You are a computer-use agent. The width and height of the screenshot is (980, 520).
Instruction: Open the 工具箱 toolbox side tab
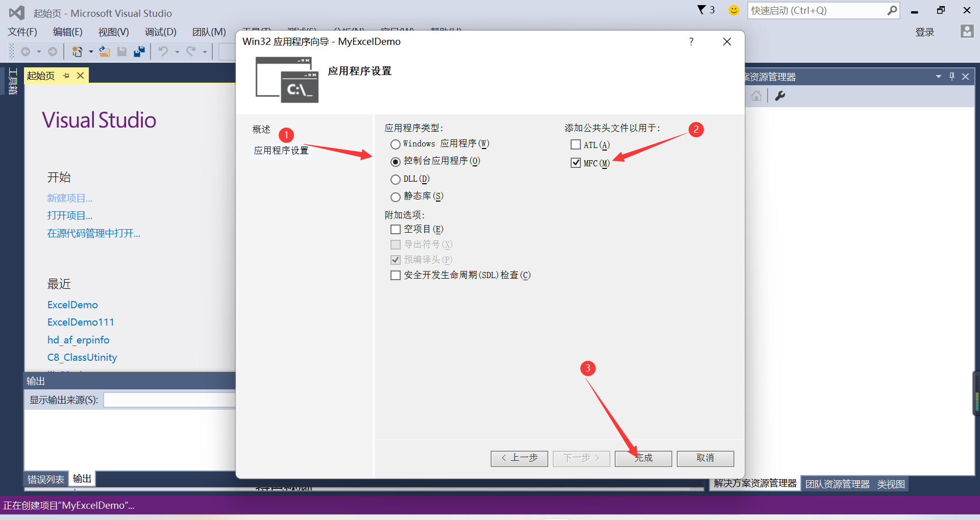pyautogui.click(x=13, y=82)
